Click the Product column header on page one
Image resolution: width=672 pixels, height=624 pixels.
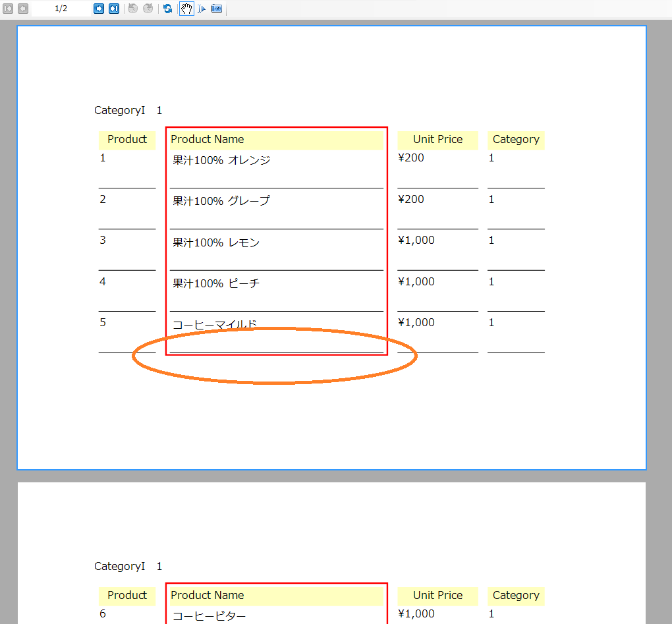pyautogui.click(x=127, y=140)
